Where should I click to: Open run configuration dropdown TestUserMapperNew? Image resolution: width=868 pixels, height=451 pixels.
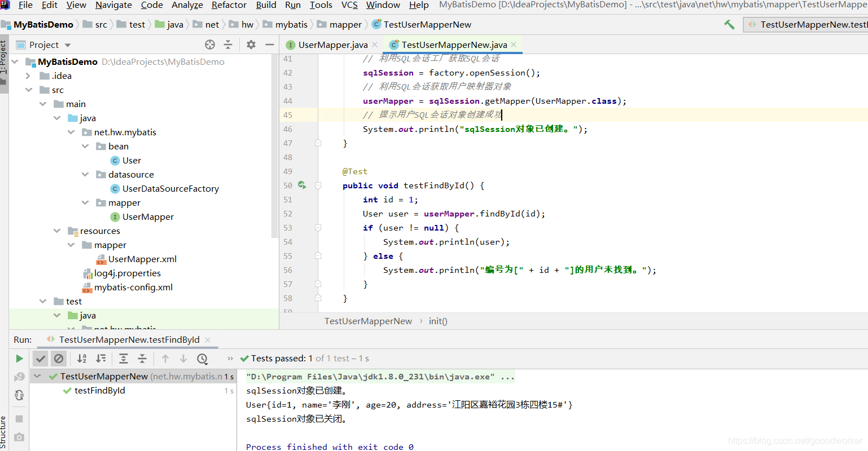(x=807, y=24)
